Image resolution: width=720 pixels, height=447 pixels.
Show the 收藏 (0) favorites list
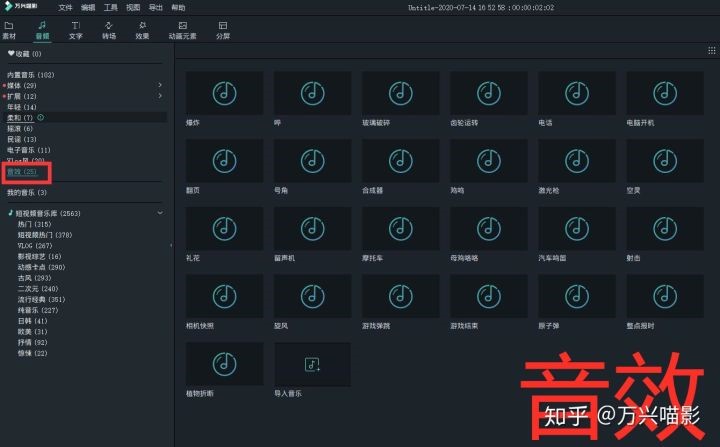24,54
